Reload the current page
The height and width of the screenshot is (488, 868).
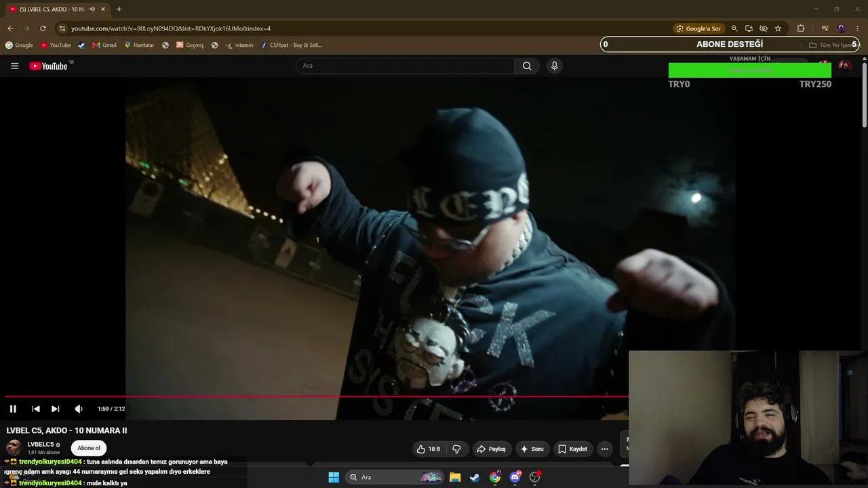43,28
